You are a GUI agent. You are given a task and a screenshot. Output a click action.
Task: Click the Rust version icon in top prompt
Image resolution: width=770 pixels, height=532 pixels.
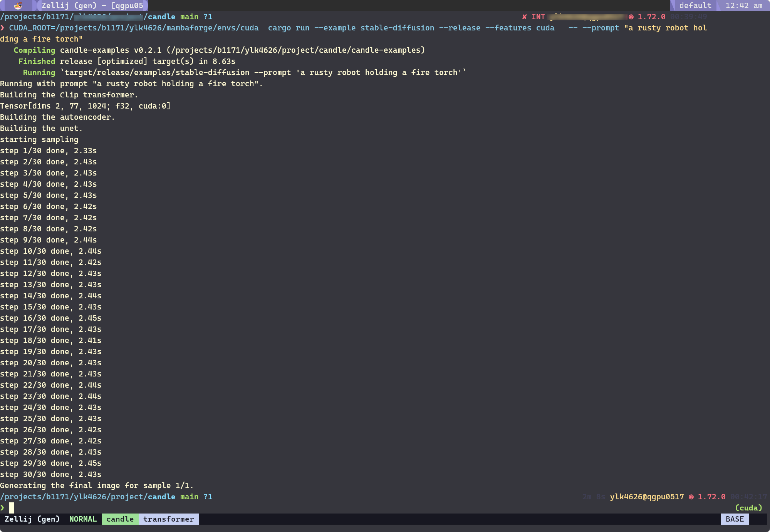tap(631, 17)
